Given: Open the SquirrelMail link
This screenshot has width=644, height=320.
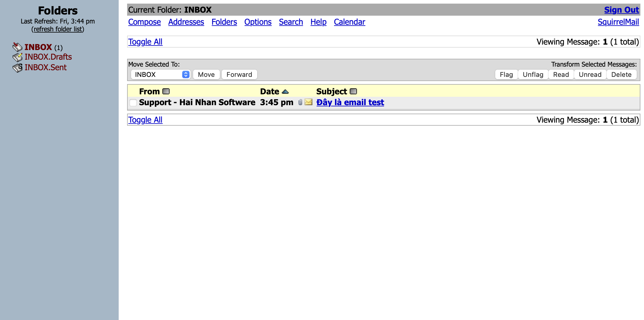Looking at the screenshot, I should coord(618,22).
